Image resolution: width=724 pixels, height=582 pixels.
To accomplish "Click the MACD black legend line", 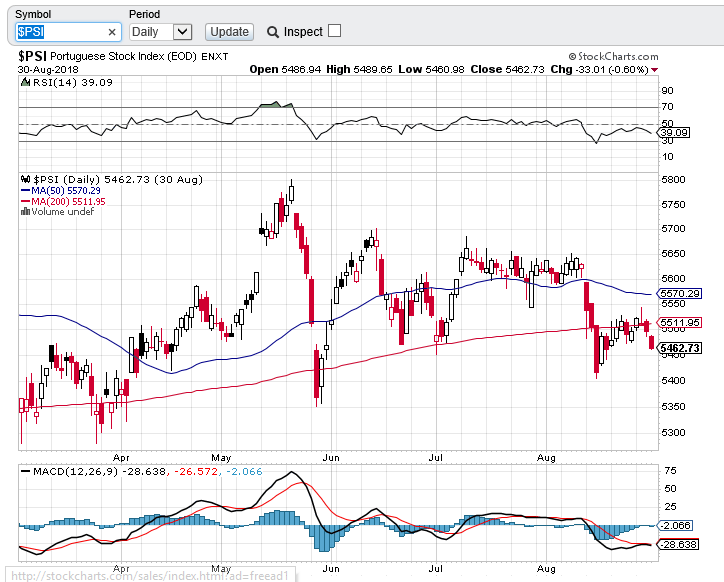I will coord(25,471).
